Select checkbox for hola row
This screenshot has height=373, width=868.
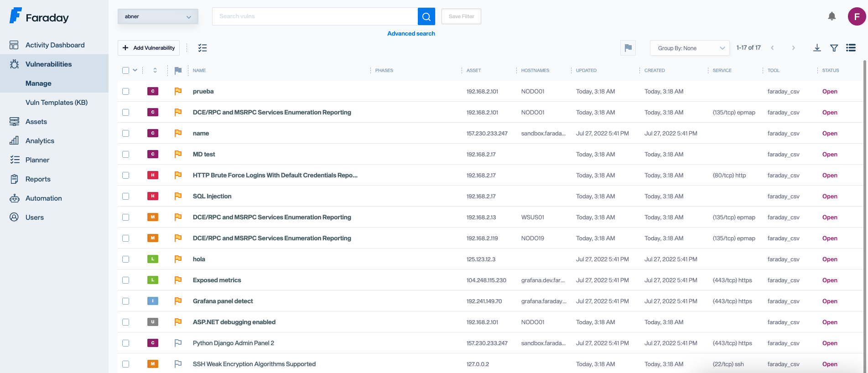coord(125,259)
